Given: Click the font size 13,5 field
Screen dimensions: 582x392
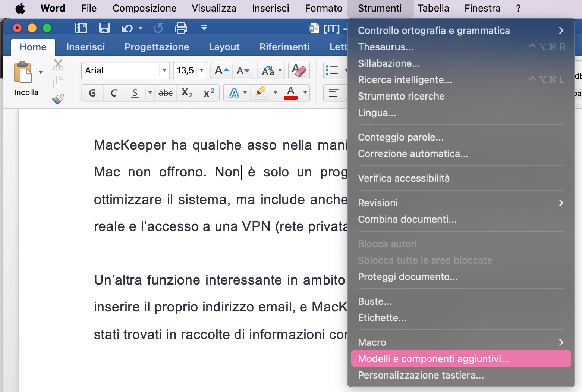Looking at the screenshot, I should 185,70.
